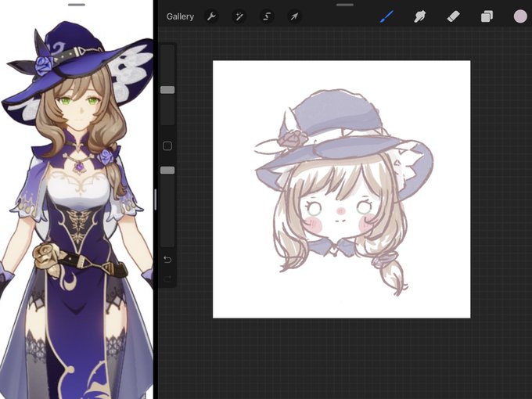Viewport: 532px width, 399px height.
Task: Open the Gallery view
Action: pos(180,16)
